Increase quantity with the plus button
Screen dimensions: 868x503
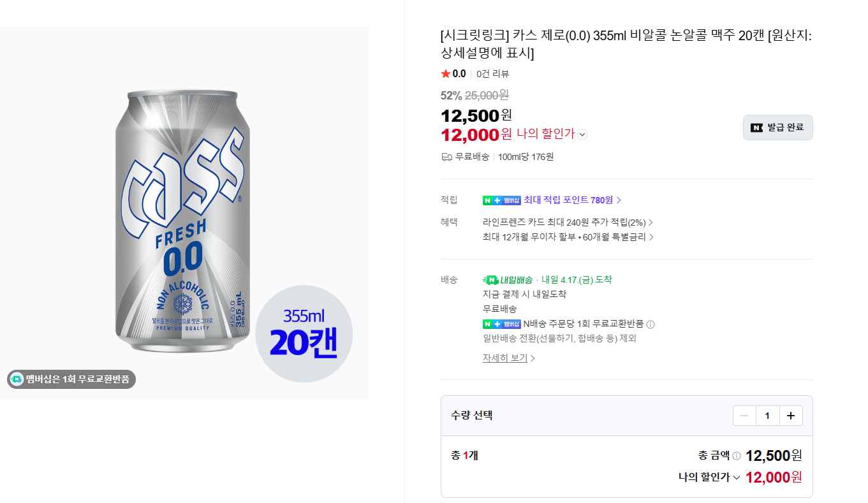(x=791, y=415)
